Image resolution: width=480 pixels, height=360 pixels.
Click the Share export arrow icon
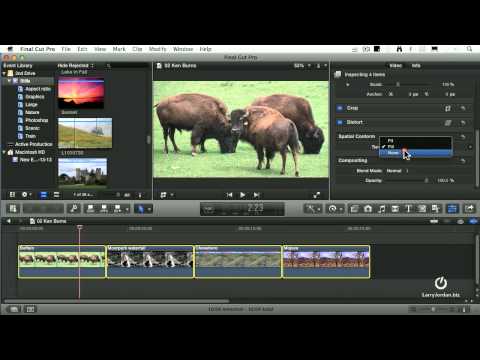(469, 209)
